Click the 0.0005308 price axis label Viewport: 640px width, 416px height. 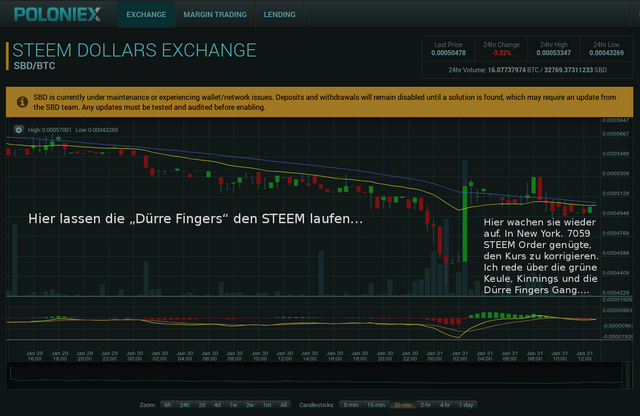click(616, 174)
